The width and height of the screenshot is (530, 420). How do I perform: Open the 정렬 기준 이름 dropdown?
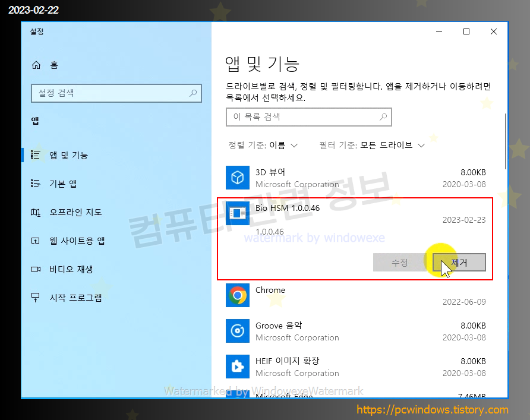pyautogui.click(x=263, y=146)
